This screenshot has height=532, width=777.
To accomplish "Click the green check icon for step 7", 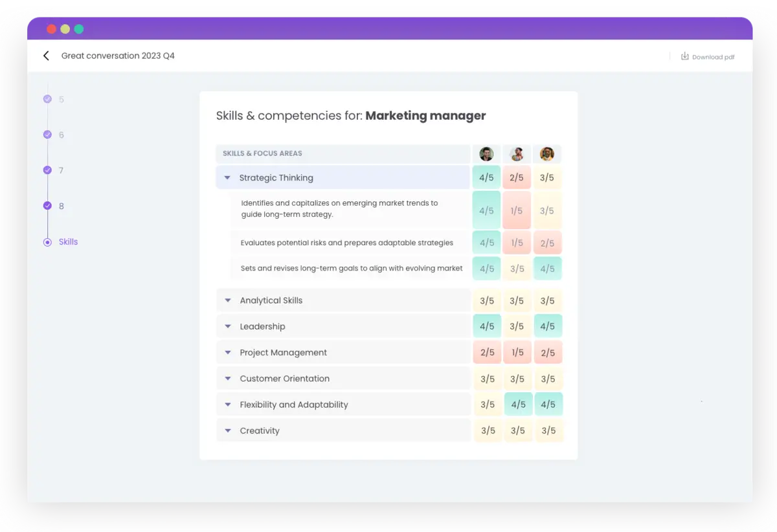I will tap(47, 170).
